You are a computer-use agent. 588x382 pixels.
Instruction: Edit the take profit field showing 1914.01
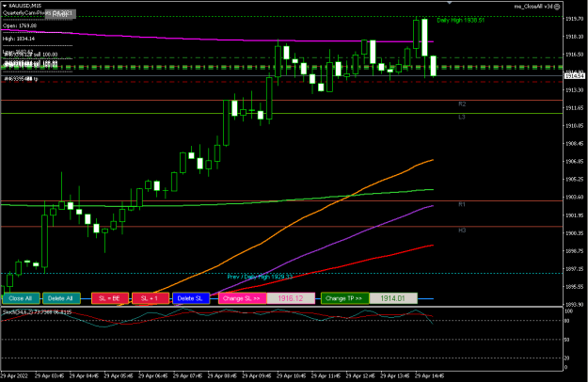[393, 298]
